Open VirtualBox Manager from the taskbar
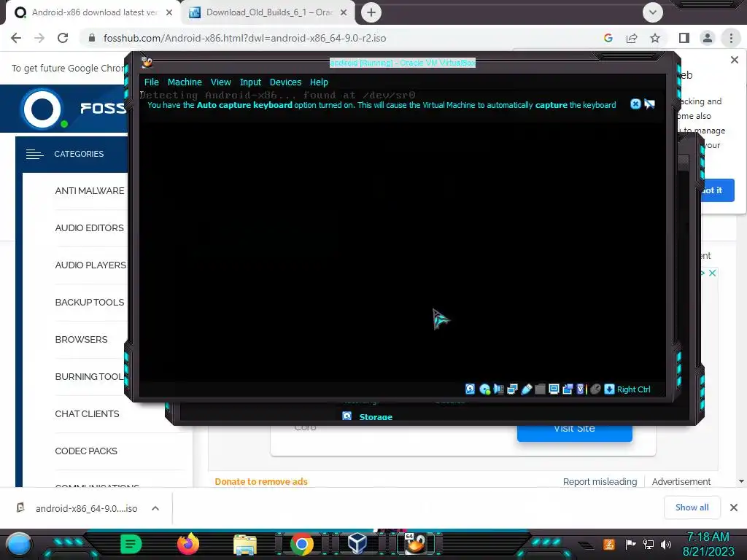This screenshot has height=560, width=747. 357,544
